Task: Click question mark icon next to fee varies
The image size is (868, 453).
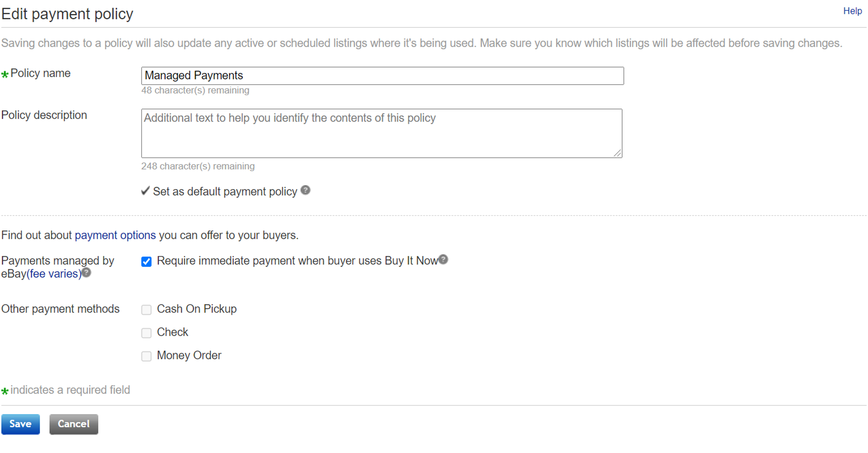Action: click(87, 272)
